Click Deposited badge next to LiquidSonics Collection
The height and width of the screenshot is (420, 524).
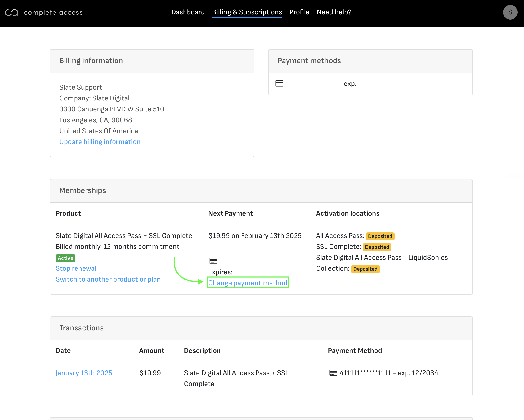(x=365, y=269)
